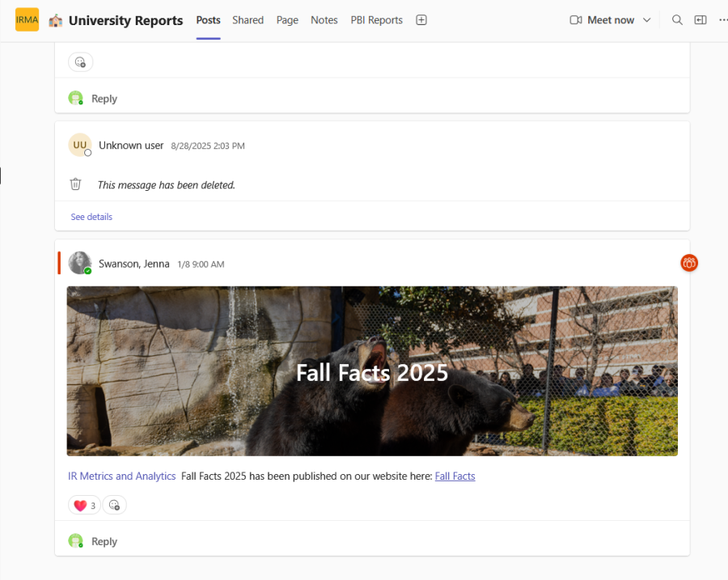Click the University Reports channel title
728x580 pixels.
tap(125, 20)
